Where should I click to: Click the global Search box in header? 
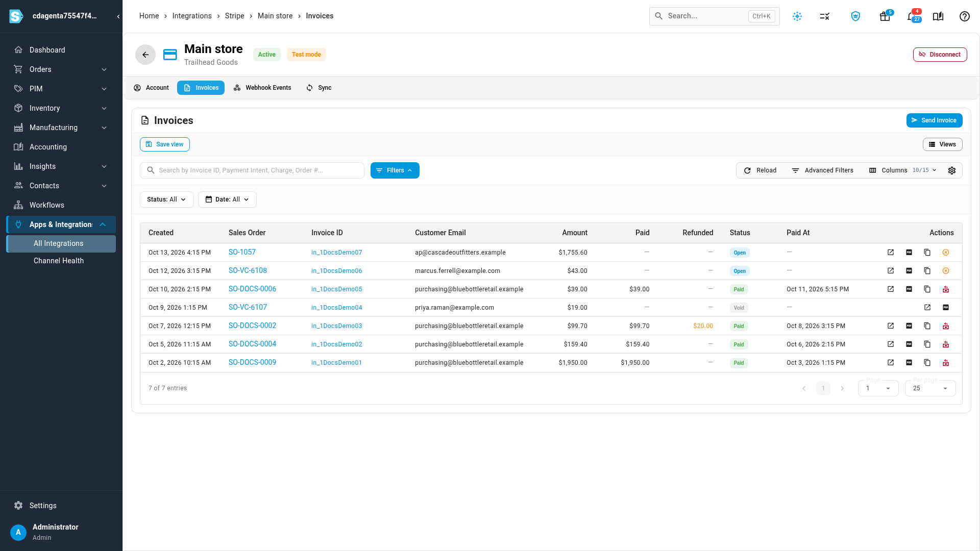(714, 16)
